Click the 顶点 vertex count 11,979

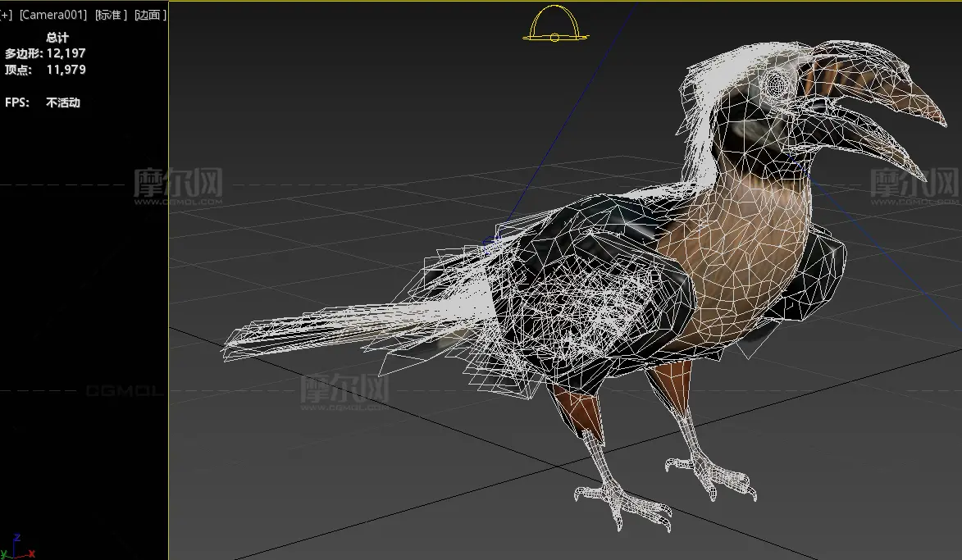point(66,70)
